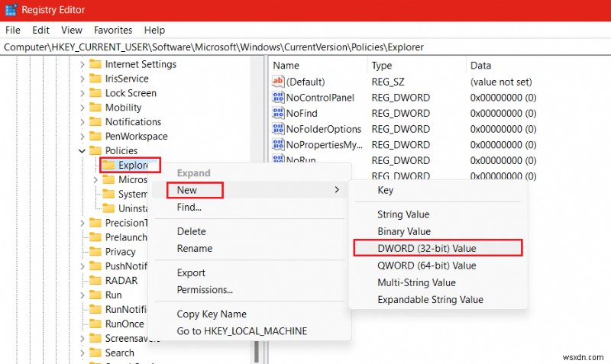Image resolution: width=611 pixels, height=364 pixels.
Task: Click the NoControlPanel DWORD icon
Action: click(x=278, y=97)
